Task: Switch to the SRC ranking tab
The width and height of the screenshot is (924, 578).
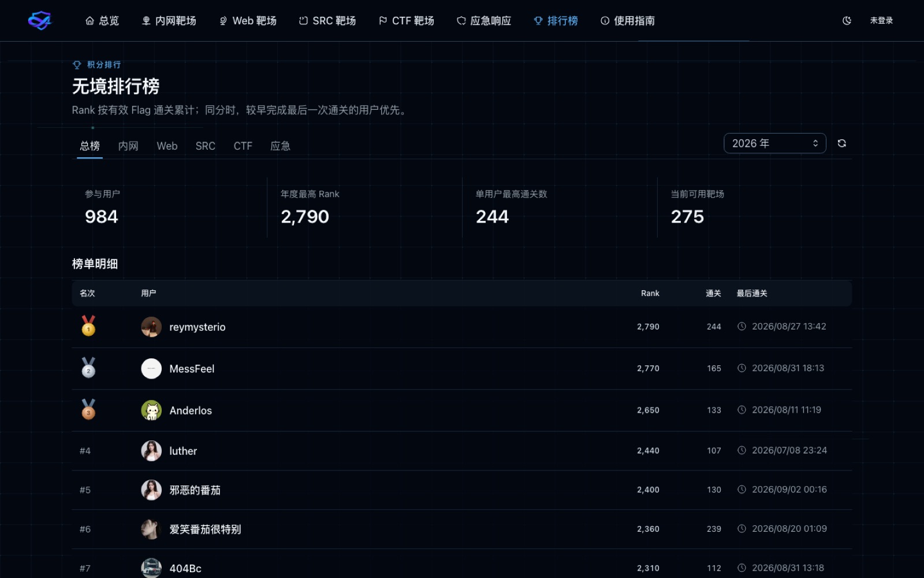Action: (x=205, y=146)
